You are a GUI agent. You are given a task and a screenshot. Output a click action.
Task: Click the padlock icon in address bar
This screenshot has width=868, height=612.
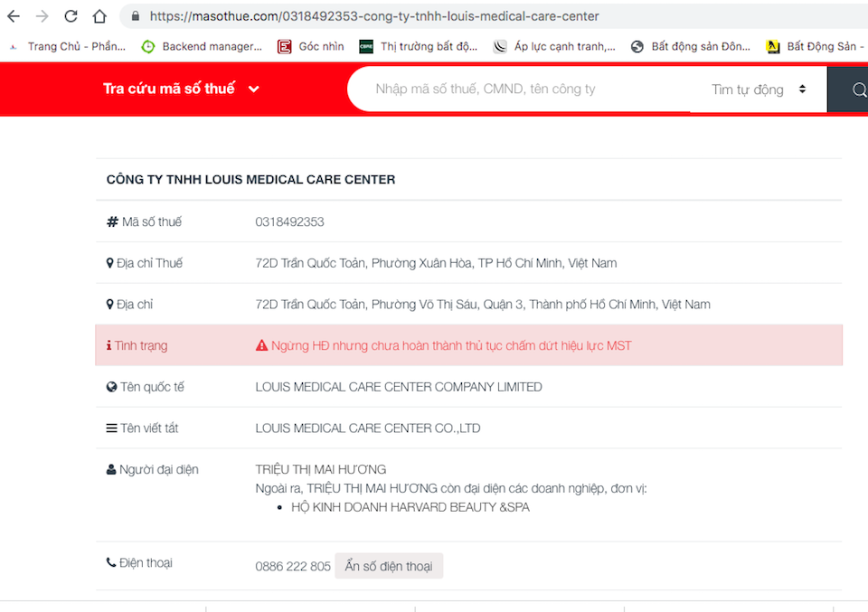coord(135,16)
